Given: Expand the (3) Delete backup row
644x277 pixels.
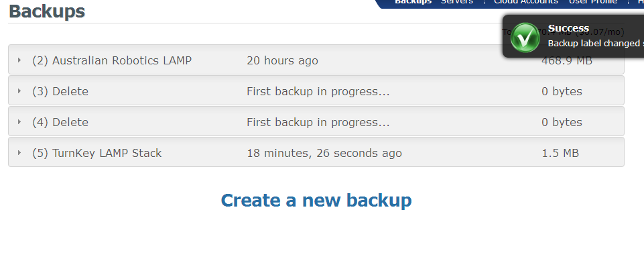Looking at the screenshot, I should point(19,91).
